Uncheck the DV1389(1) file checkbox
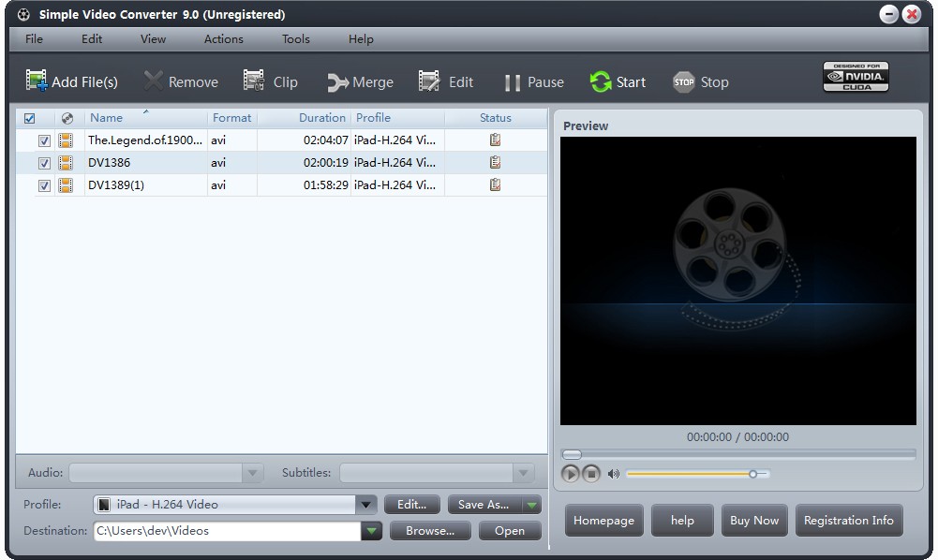This screenshot has height=560, width=938. coord(44,185)
